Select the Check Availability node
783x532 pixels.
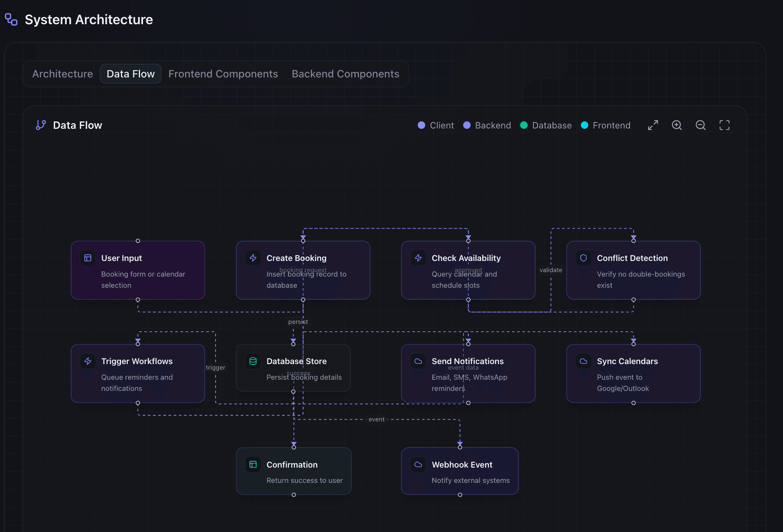click(x=468, y=271)
